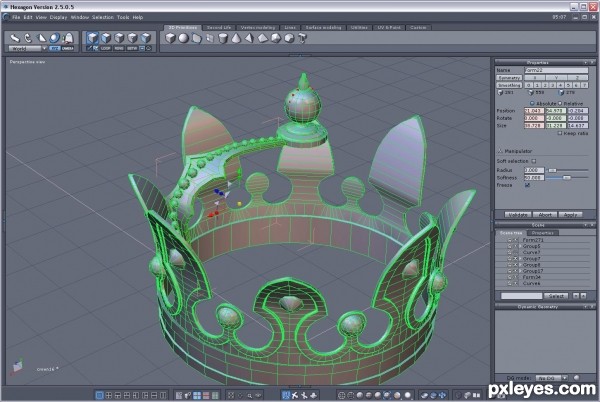Choose the universal manipulator sphere icon

(55, 38)
